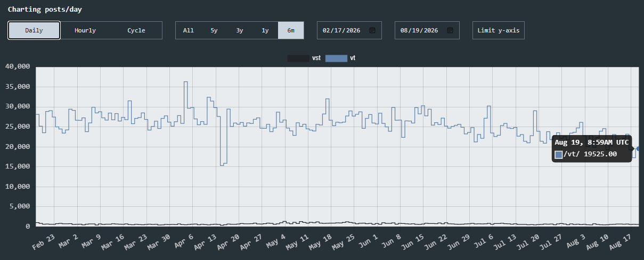Choose the 1y time range
Screen dimensions: 644x260
265,30
